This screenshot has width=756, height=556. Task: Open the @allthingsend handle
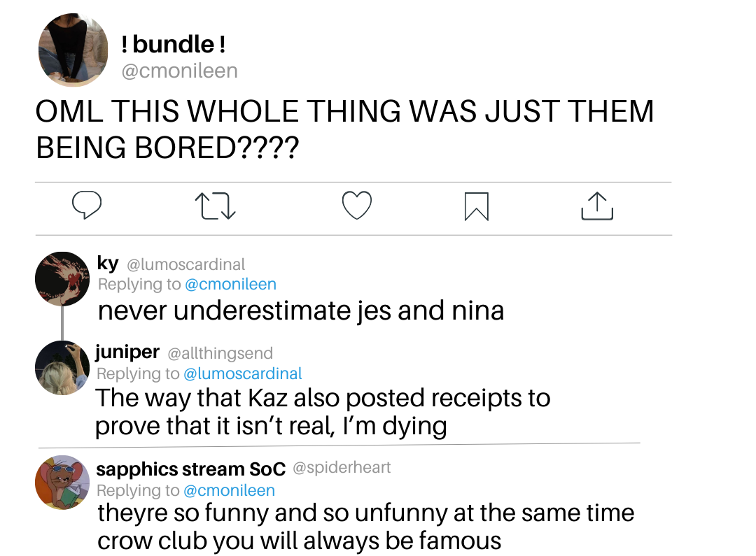tap(220, 353)
